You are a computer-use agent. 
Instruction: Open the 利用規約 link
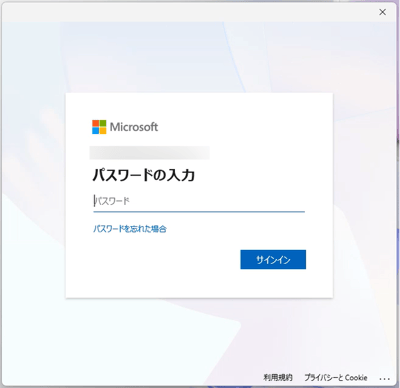coord(278,378)
